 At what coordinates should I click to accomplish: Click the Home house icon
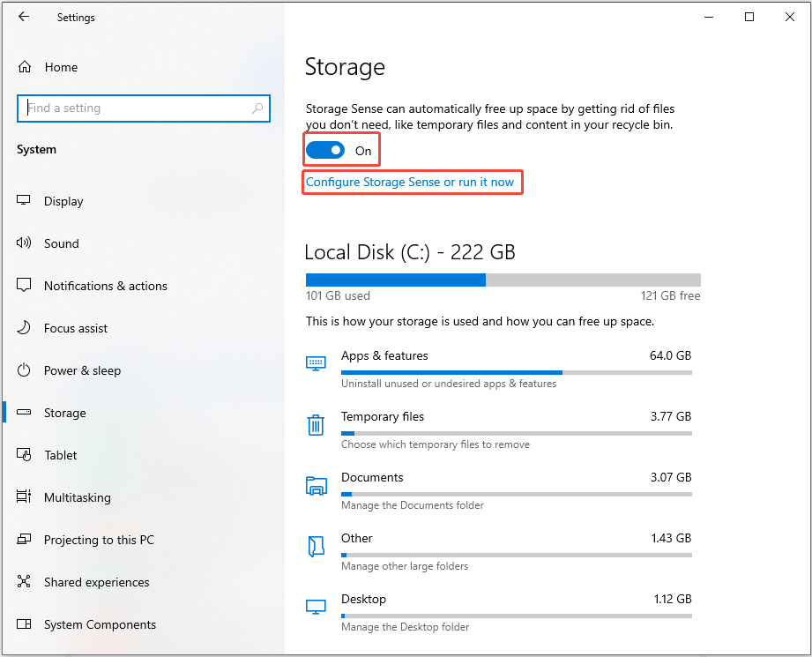pyautogui.click(x=25, y=67)
